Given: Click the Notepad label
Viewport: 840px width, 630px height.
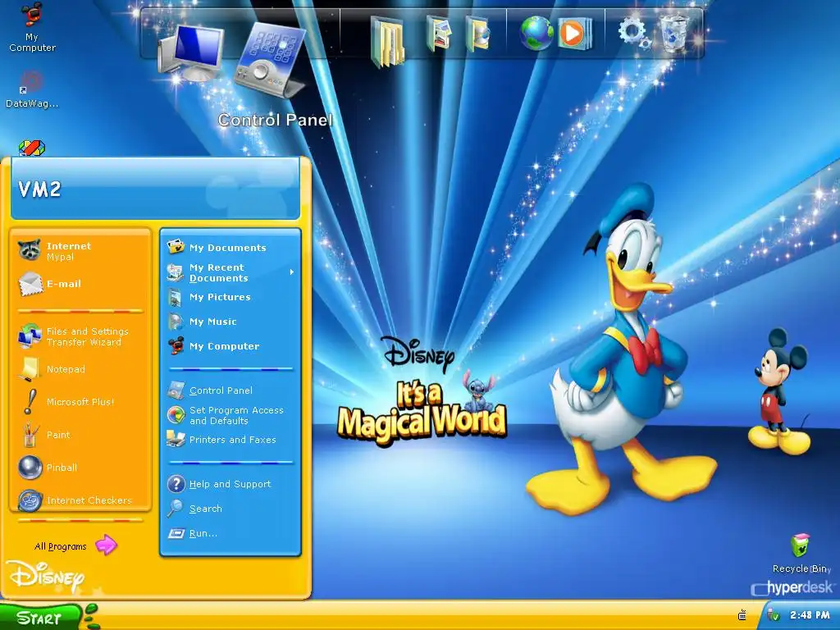Looking at the screenshot, I should [x=66, y=369].
